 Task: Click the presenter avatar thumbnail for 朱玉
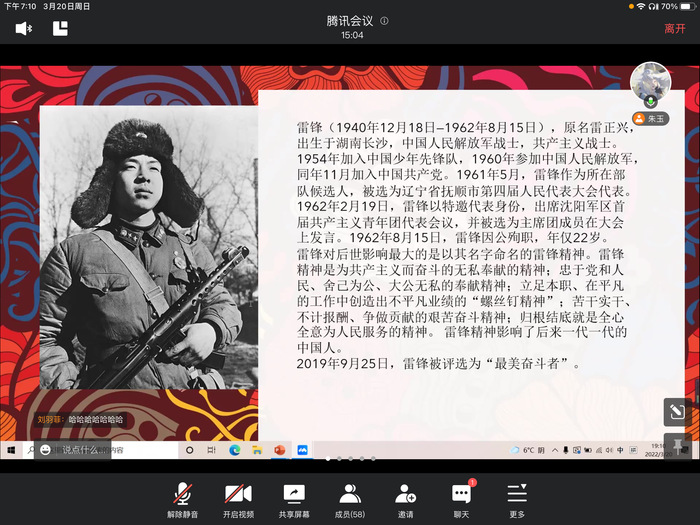[x=650, y=82]
